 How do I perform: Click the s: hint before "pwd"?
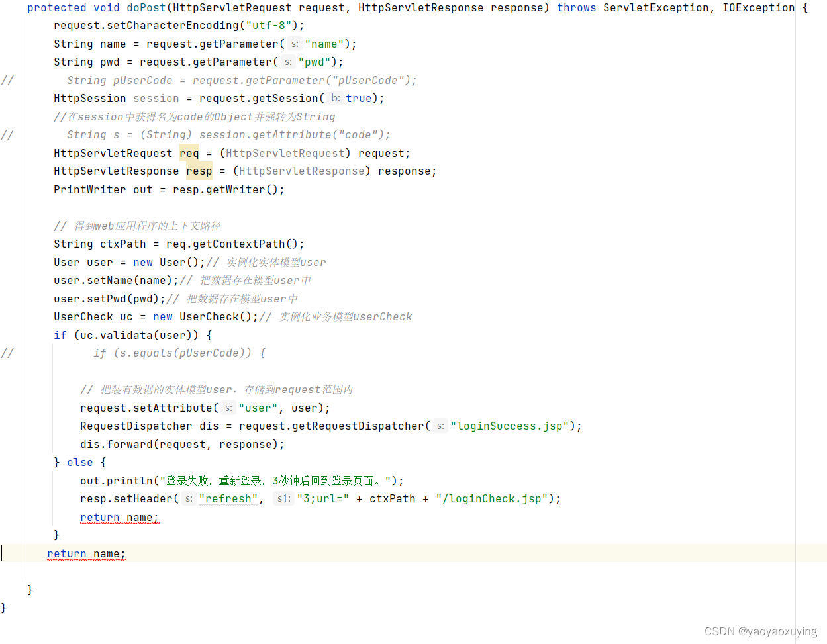(288, 62)
